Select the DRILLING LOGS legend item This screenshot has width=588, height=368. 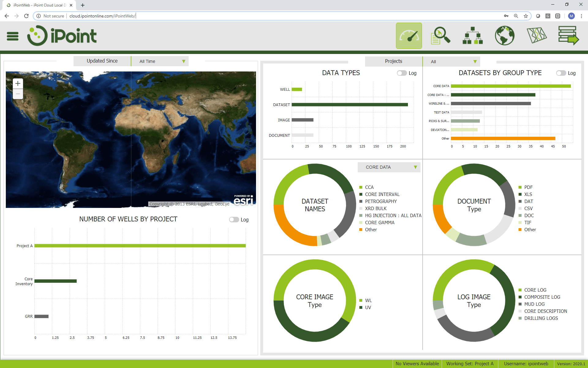(x=538, y=318)
